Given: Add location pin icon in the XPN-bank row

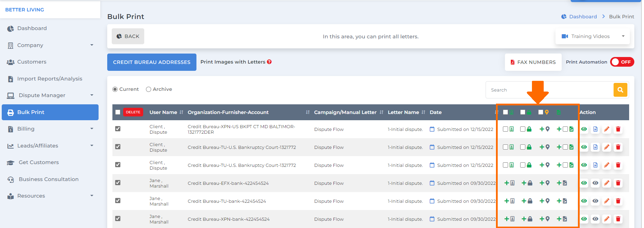Looking at the screenshot, I should (x=545, y=219).
